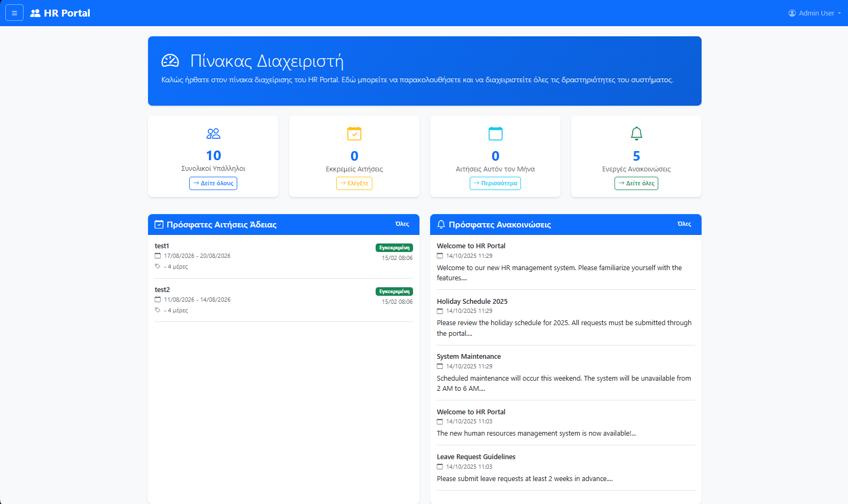Open the Holiday Schedule 2025 announcement
This screenshot has width=848, height=504.
[x=472, y=302]
